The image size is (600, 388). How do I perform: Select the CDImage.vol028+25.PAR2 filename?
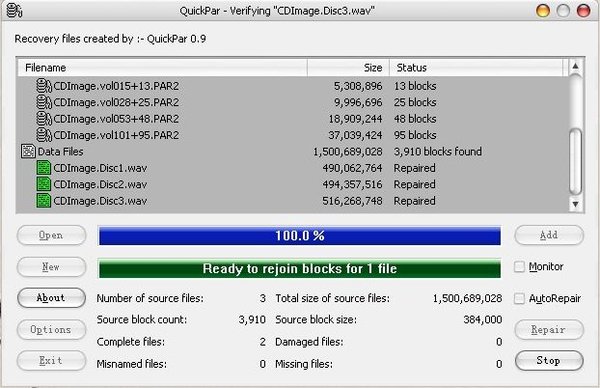[x=116, y=103]
